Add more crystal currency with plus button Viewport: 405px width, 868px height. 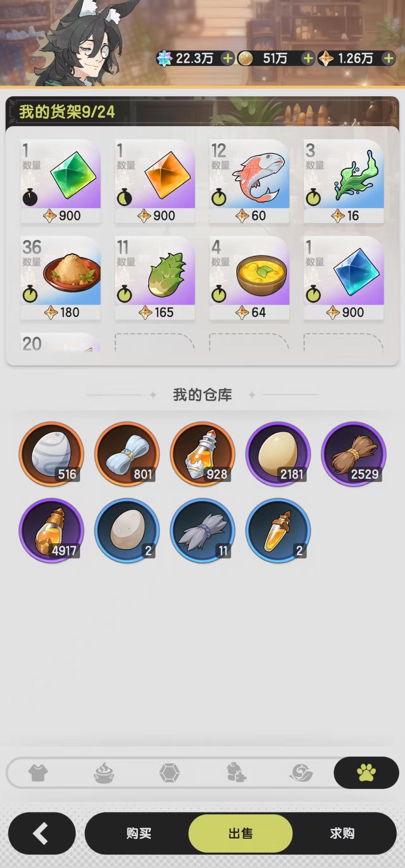tap(227, 59)
